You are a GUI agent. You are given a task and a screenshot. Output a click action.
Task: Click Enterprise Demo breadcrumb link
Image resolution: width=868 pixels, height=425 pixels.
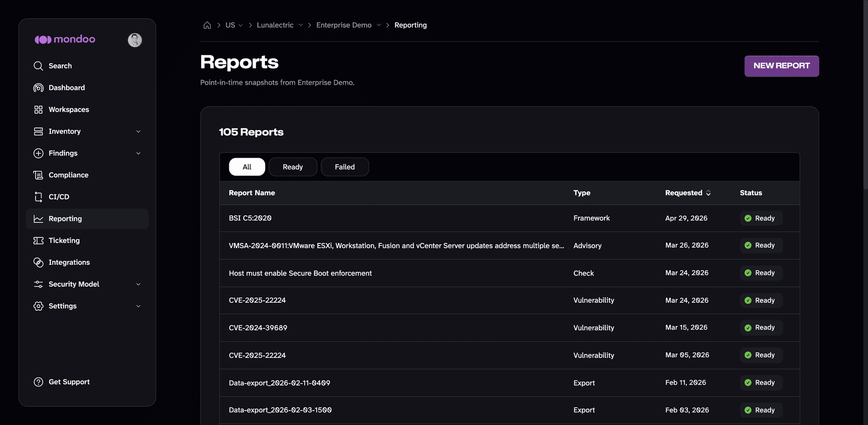[x=344, y=25]
